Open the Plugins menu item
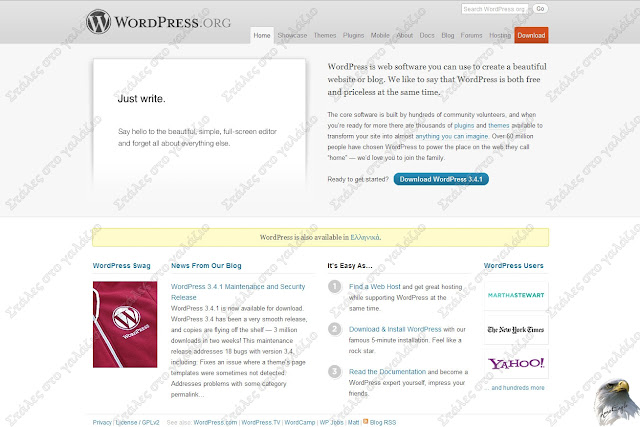Image resolution: width=640 pixels, height=427 pixels. click(353, 36)
